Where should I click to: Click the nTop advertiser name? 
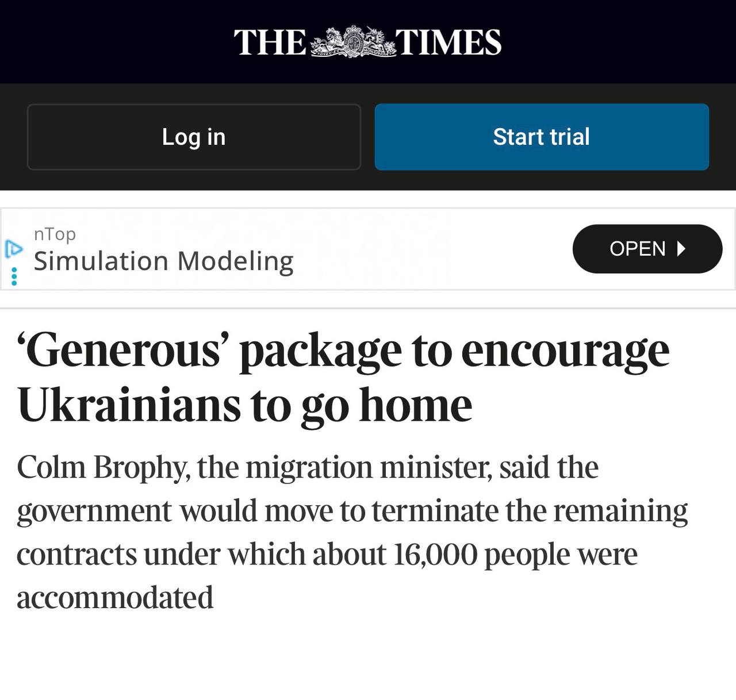[55, 234]
